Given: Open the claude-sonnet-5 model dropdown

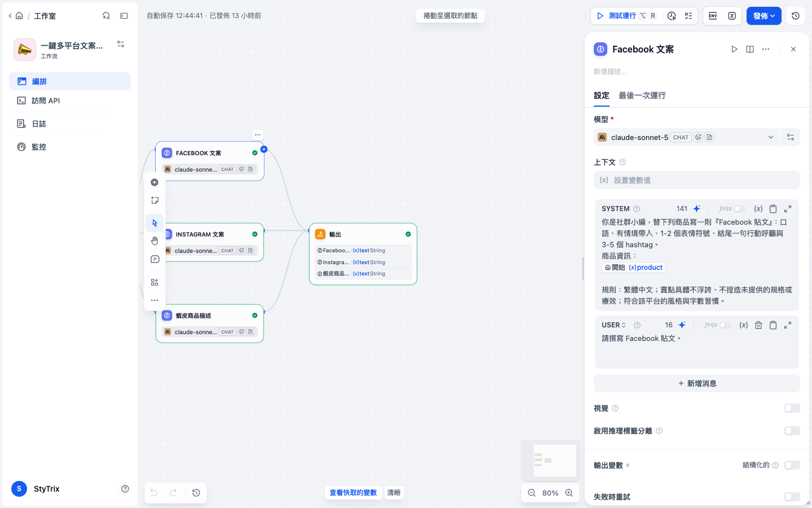Looking at the screenshot, I should pos(686,137).
